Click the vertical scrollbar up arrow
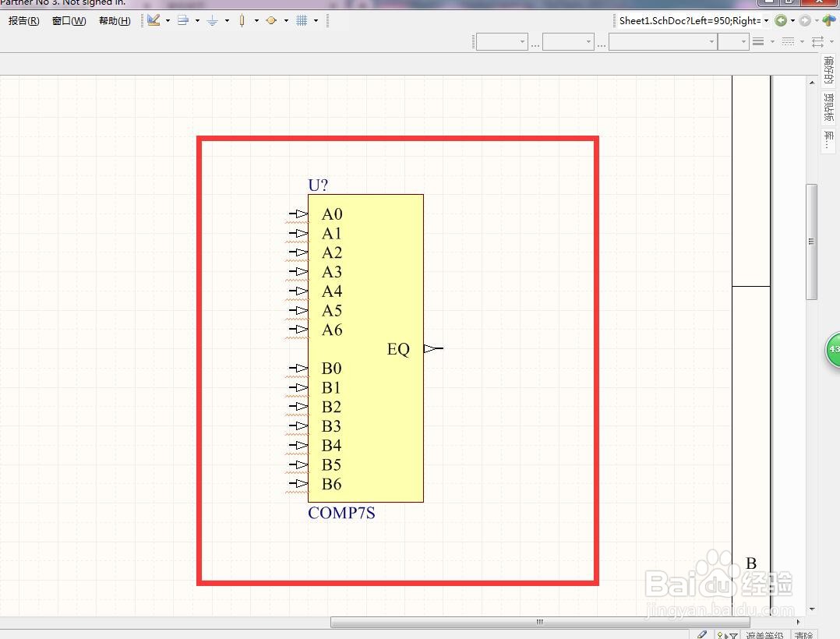This screenshot has width=840, height=639. (812, 83)
